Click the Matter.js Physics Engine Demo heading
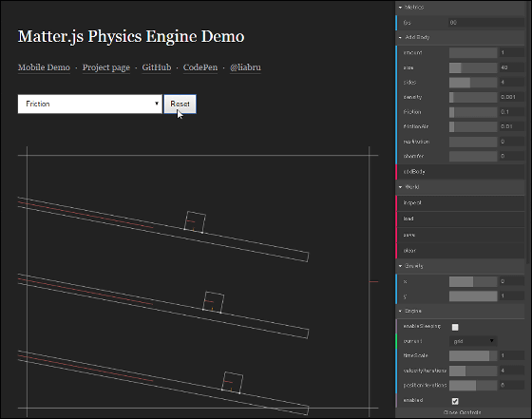 [131, 36]
